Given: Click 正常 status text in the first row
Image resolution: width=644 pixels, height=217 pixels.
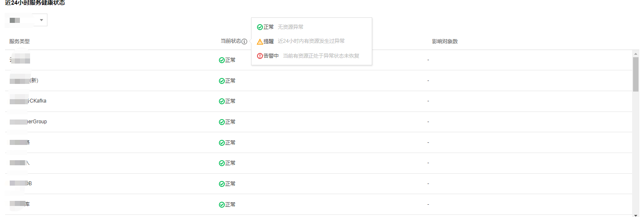Looking at the screenshot, I should point(230,60).
